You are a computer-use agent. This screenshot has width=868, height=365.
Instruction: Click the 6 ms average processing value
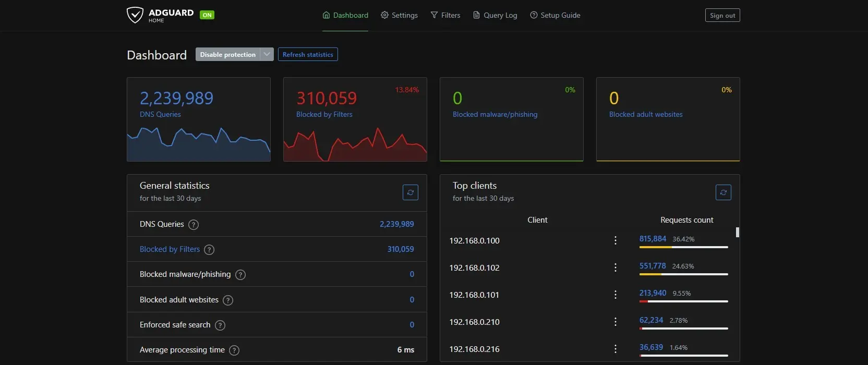406,350
